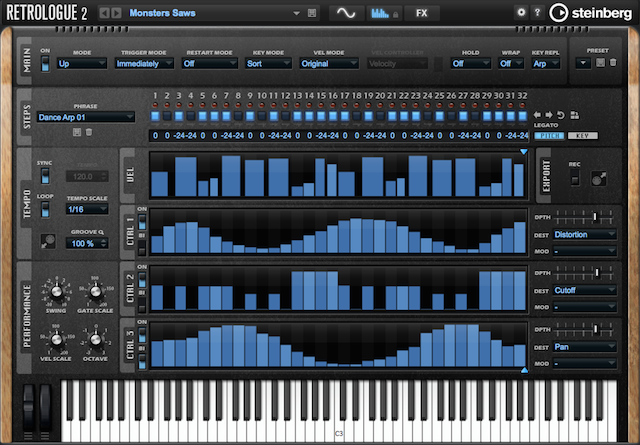This screenshot has height=445, width=640.
Task: Load the previous preset with the left arrow
Action: pos(104,13)
